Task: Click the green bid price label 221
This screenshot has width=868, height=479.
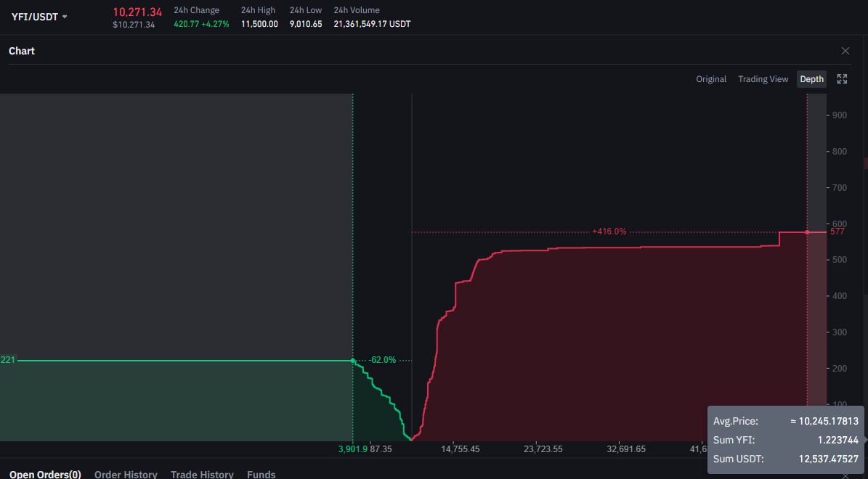Action: click(x=7, y=359)
